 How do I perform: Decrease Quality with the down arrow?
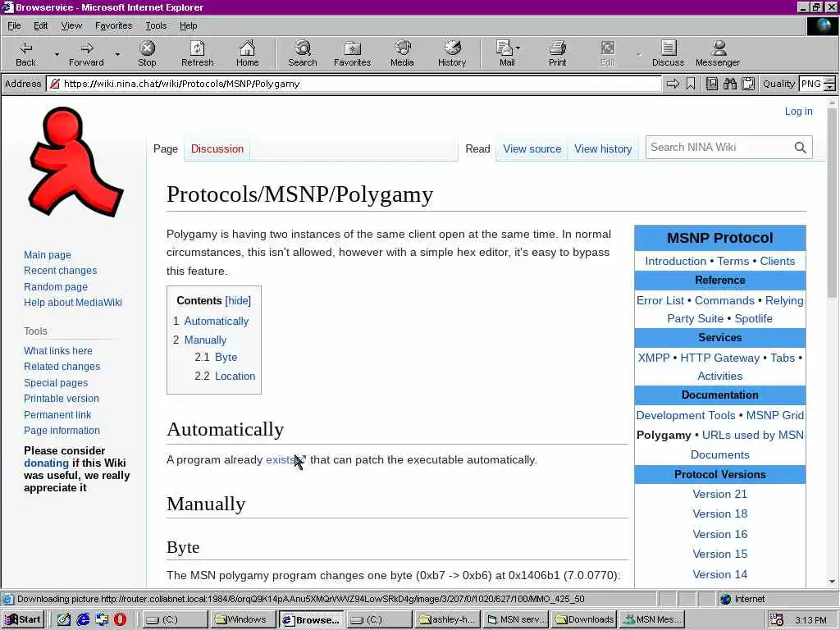coord(829,87)
